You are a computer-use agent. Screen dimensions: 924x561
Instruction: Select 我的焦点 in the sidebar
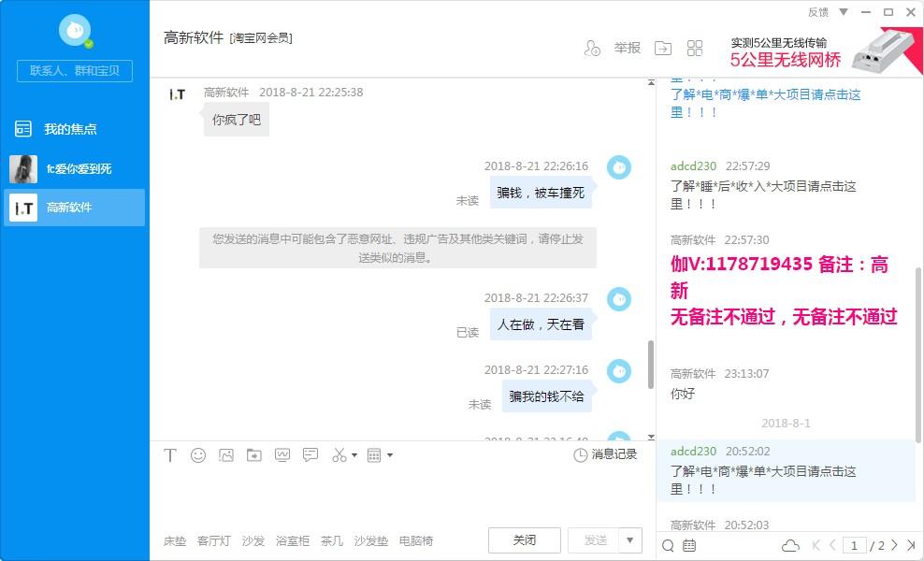point(70,129)
